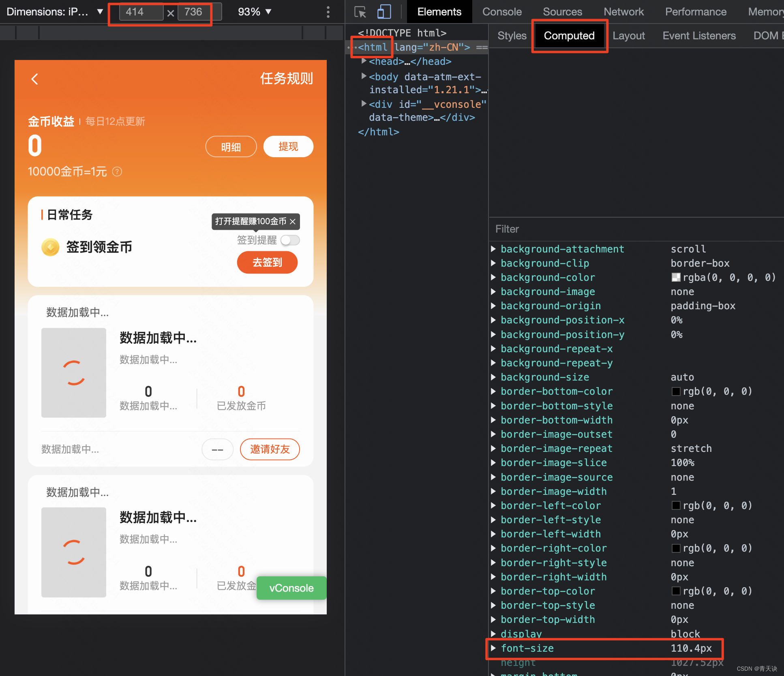Click the back arrow in the 任务规则 header
Image resolution: width=784 pixels, height=676 pixels.
click(35, 79)
